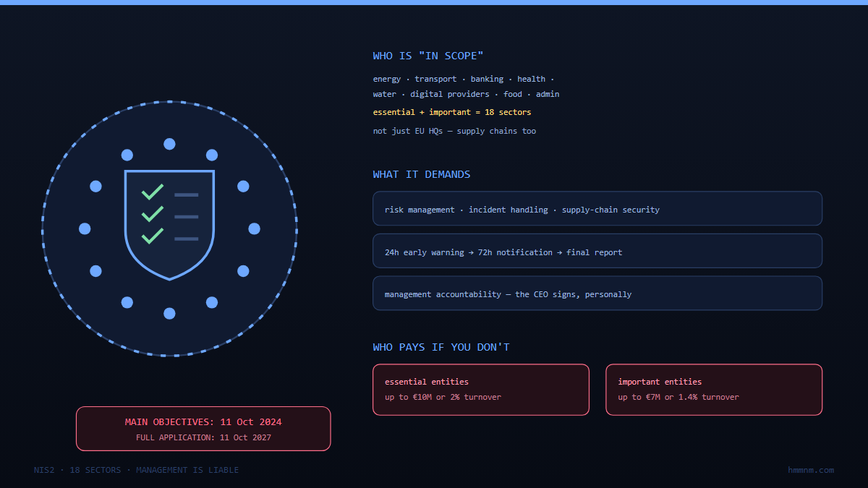
Task: Click the topmost blue dot of the ring
Action: pos(169,144)
